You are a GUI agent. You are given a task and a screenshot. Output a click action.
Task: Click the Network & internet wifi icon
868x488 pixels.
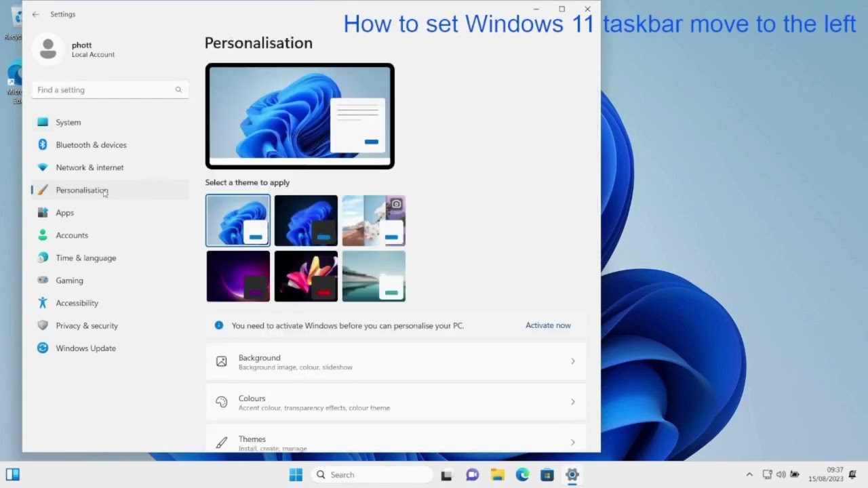pyautogui.click(x=43, y=167)
